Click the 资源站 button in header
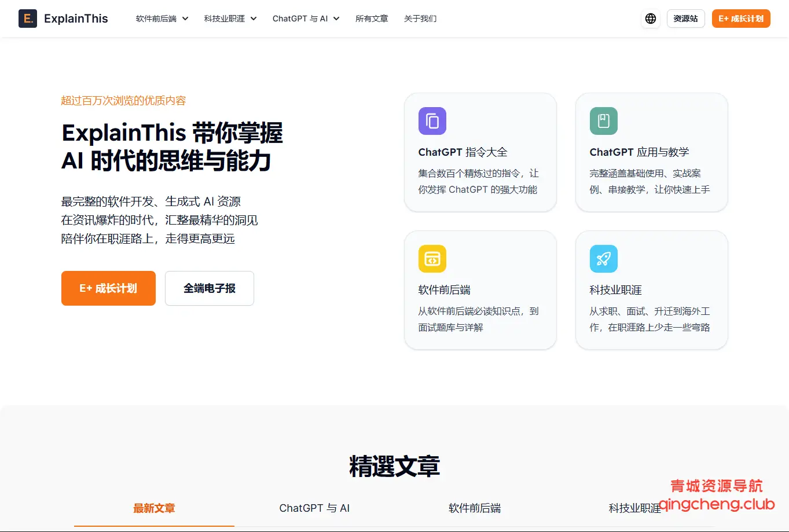This screenshot has height=532, width=789. [685, 19]
